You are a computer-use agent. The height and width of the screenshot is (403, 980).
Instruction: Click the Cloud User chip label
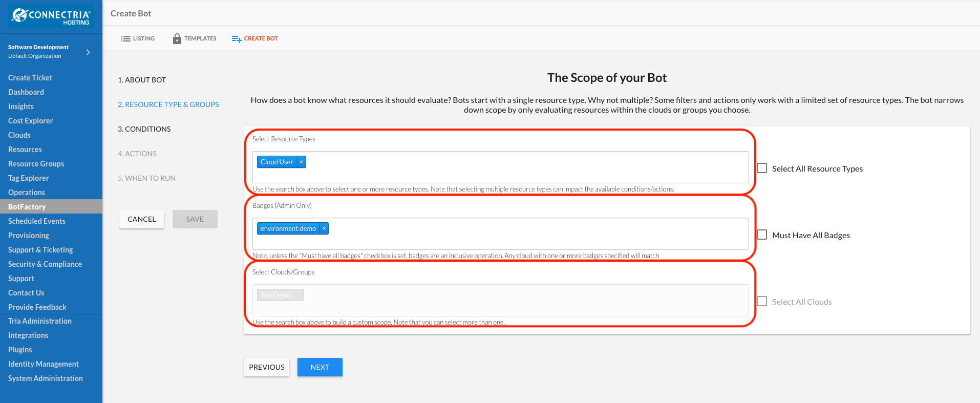pos(277,162)
